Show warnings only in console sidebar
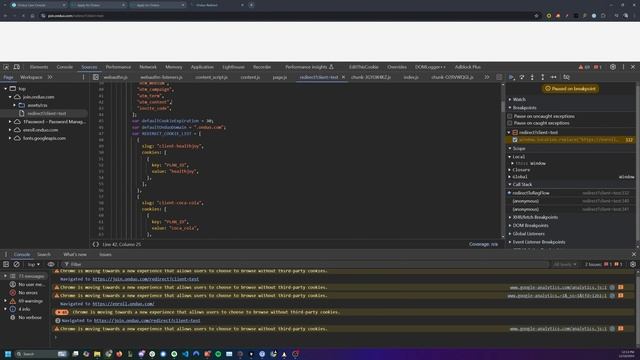This screenshot has width=640, height=360. click(x=30, y=301)
